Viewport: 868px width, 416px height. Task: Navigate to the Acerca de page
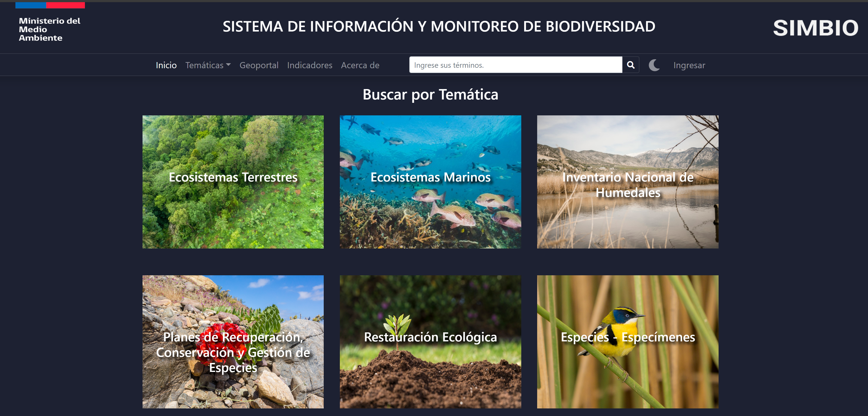pyautogui.click(x=360, y=65)
